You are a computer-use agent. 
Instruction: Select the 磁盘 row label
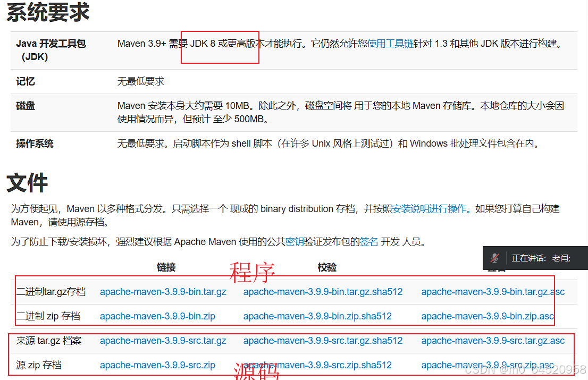pos(26,106)
